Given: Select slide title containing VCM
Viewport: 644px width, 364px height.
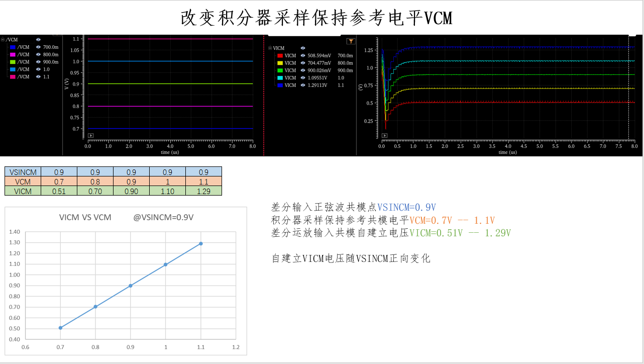Looking at the screenshot, I should click(x=316, y=18).
